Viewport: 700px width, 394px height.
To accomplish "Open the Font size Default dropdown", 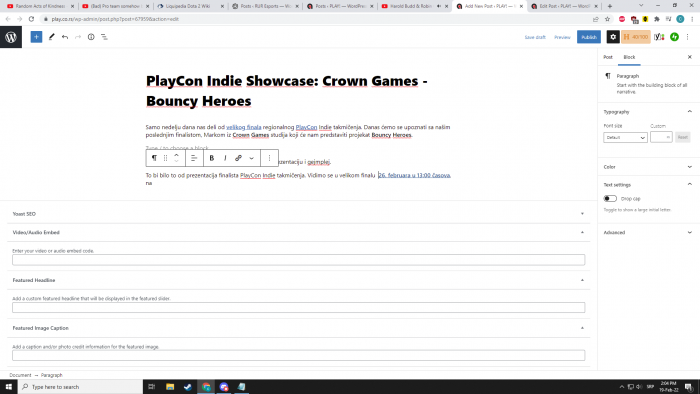I will [625, 137].
